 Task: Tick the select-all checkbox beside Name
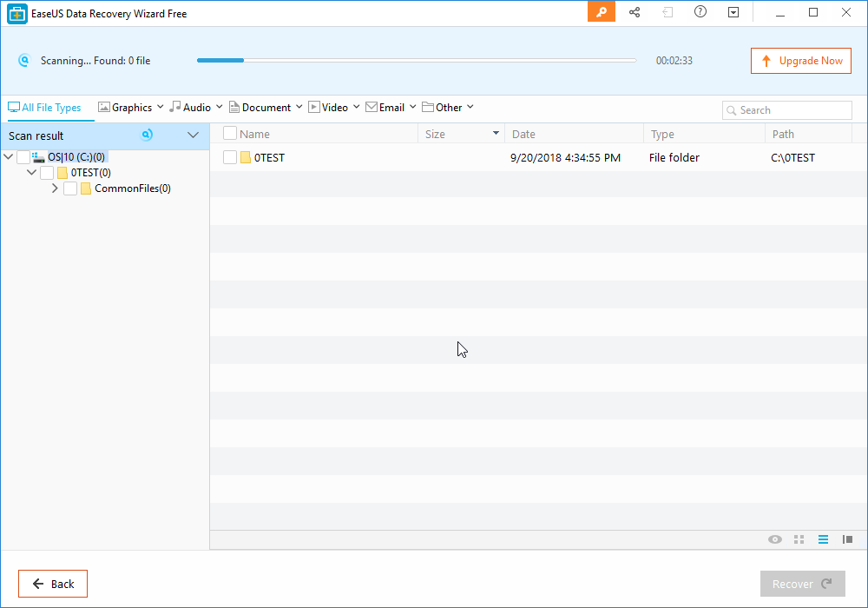(x=230, y=134)
